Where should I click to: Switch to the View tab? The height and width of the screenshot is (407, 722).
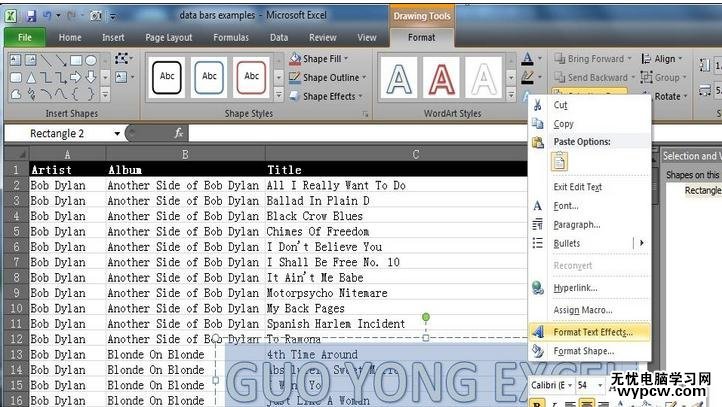click(367, 38)
